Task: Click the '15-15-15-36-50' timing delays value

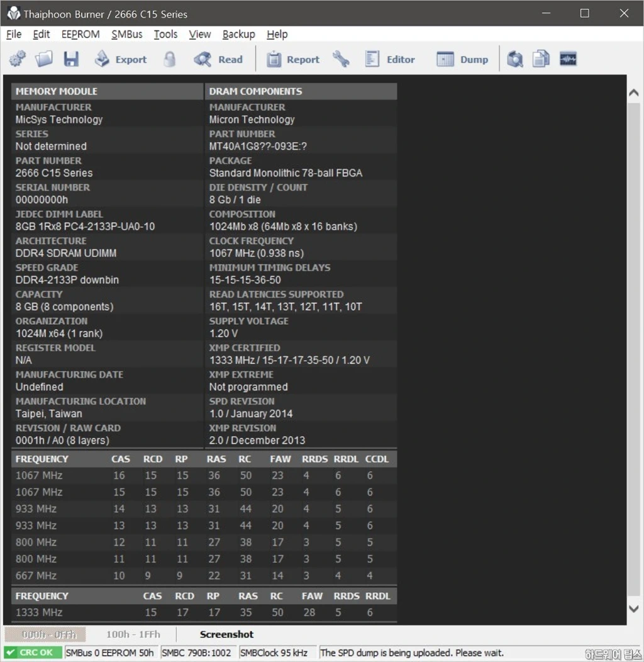Action: coord(245,279)
